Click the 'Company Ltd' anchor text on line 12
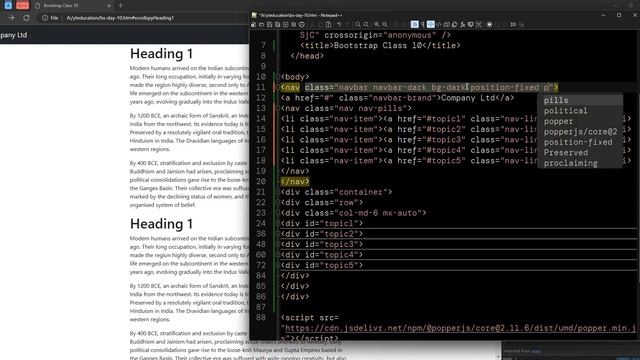Viewport: 640px width, 360px height. pyautogui.click(x=468, y=98)
